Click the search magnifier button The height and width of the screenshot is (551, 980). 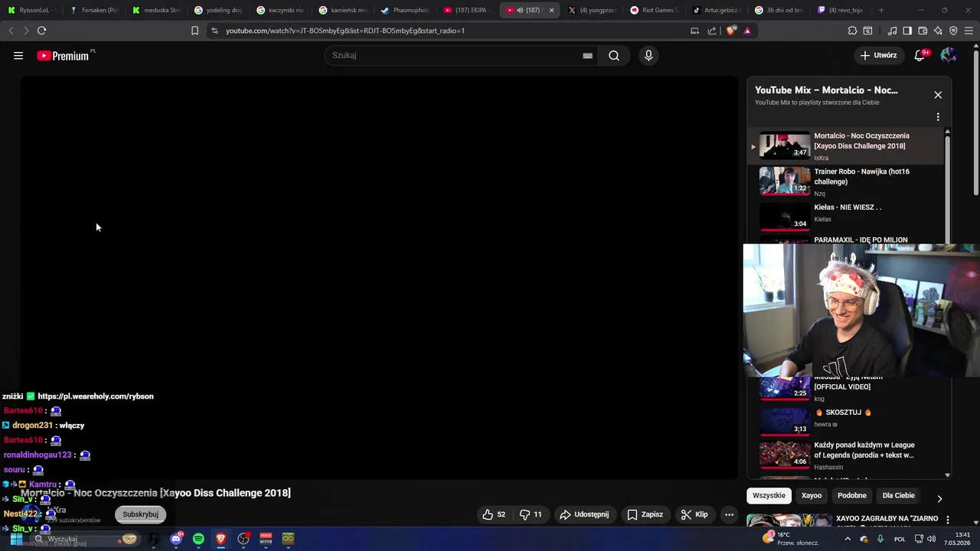click(x=614, y=55)
